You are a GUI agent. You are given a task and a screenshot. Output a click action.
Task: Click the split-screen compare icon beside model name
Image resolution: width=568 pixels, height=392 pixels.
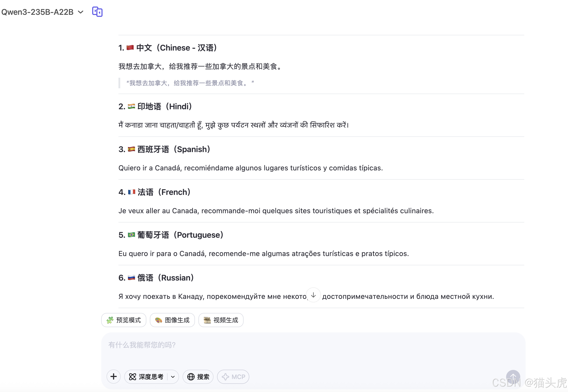pos(97,12)
